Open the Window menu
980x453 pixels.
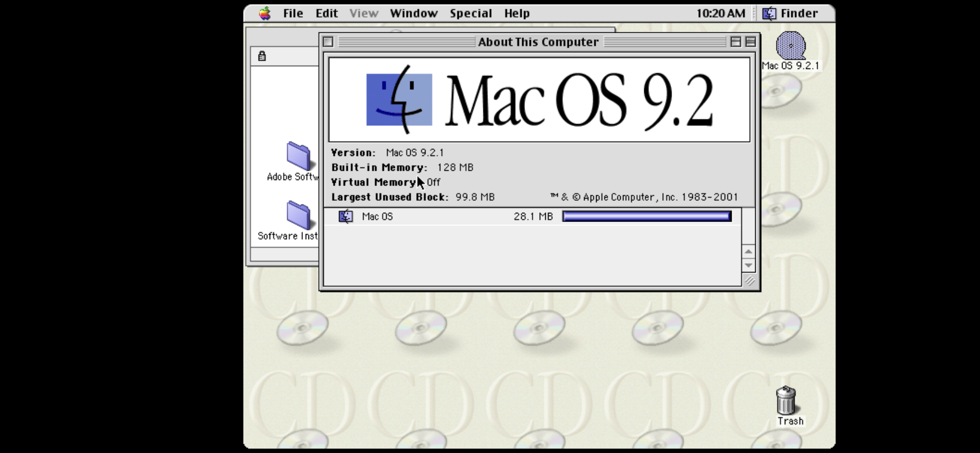click(x=413, y=13)
